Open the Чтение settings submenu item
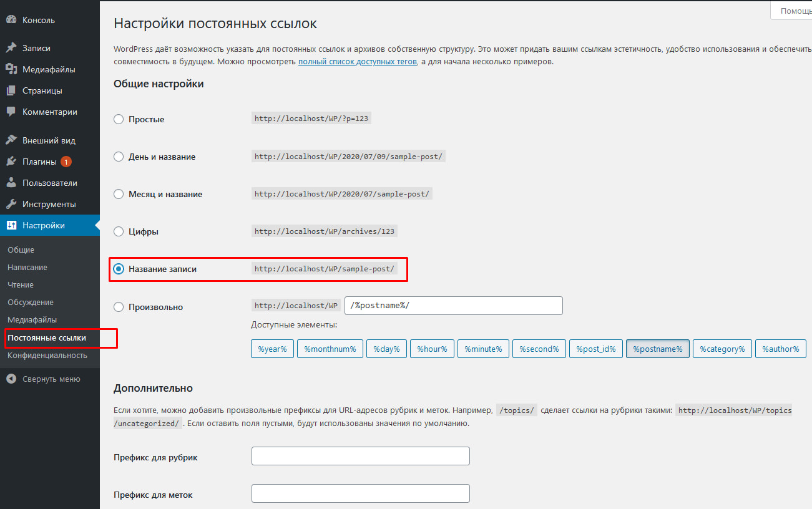 click(x=21, y=284)
